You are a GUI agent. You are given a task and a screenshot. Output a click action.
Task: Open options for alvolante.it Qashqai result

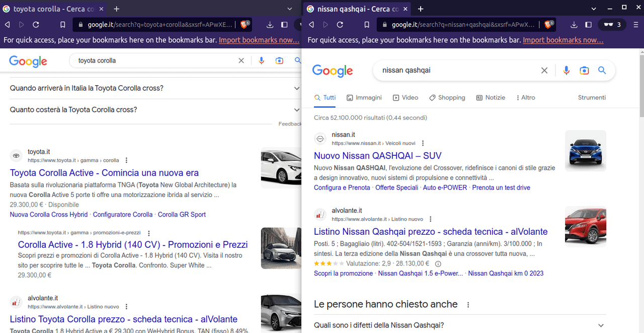[430, 219]
